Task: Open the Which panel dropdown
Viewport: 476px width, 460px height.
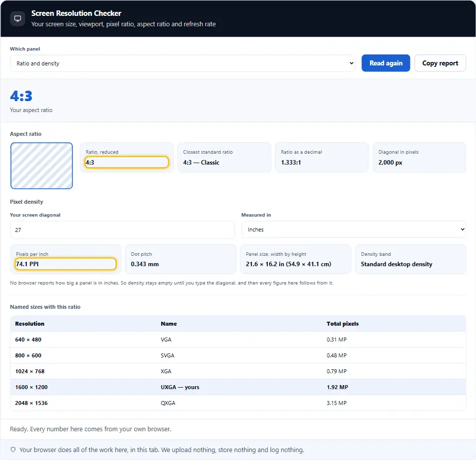Action: pos(182,63)
